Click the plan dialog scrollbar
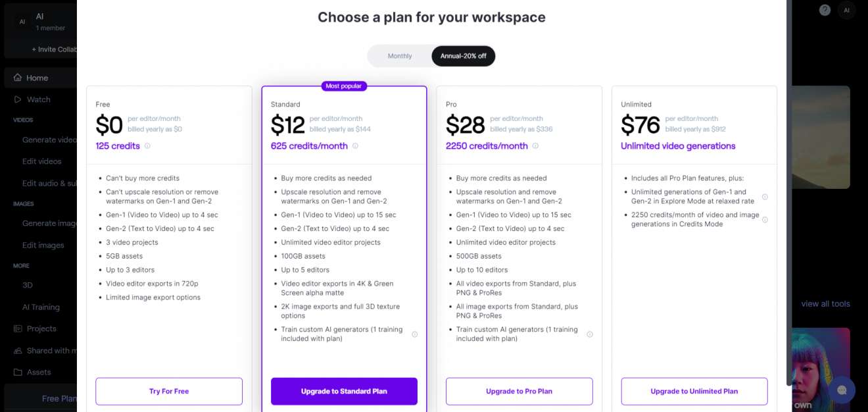 click(x=789, y=197)
